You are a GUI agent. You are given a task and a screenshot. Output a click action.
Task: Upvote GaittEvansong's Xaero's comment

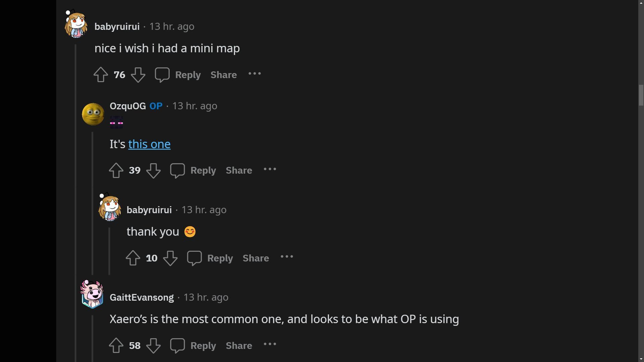pos(116,346)
